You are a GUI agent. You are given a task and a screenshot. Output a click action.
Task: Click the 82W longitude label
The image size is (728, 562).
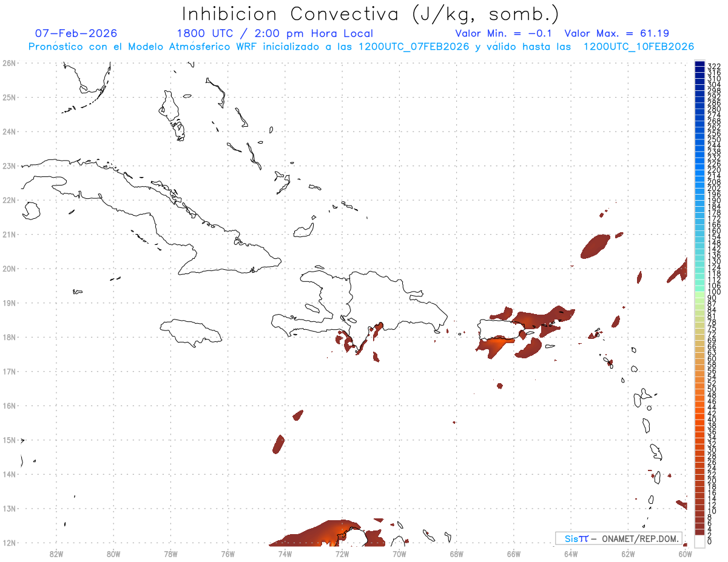pyautogui.click(x=56, y=553)
